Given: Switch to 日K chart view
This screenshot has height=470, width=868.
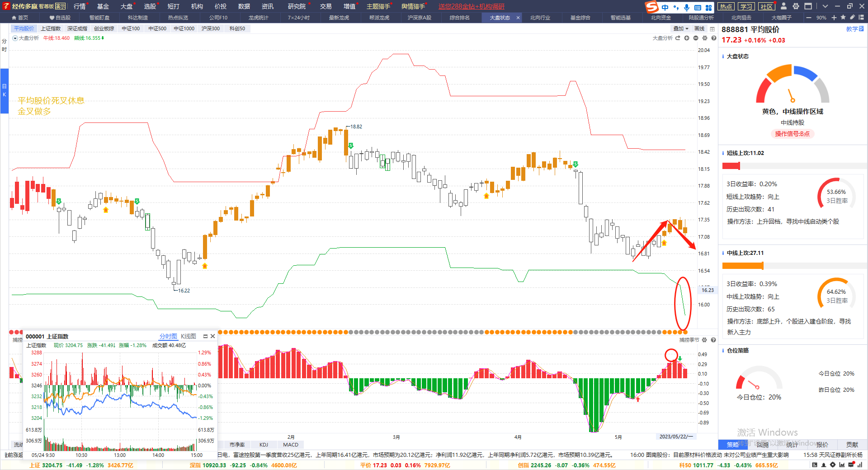Looking at the screenshot, I should pos(4,90).
